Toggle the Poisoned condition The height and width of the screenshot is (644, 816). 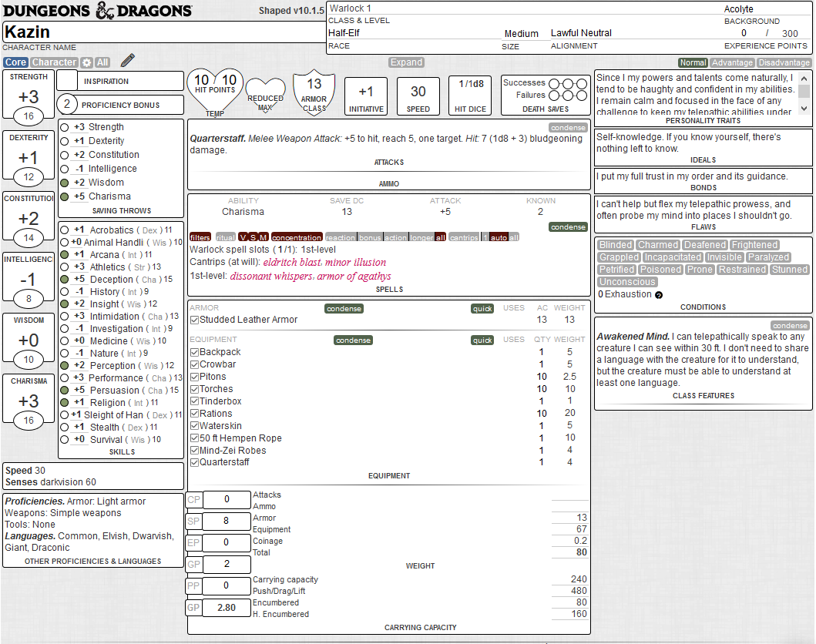(661, 270)
